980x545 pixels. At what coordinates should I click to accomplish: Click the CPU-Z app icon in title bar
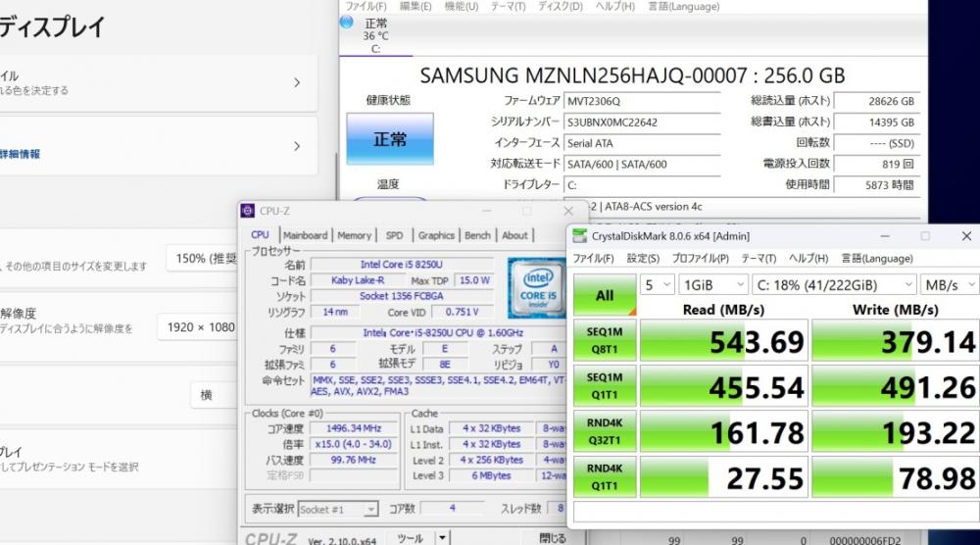[248, 211]
